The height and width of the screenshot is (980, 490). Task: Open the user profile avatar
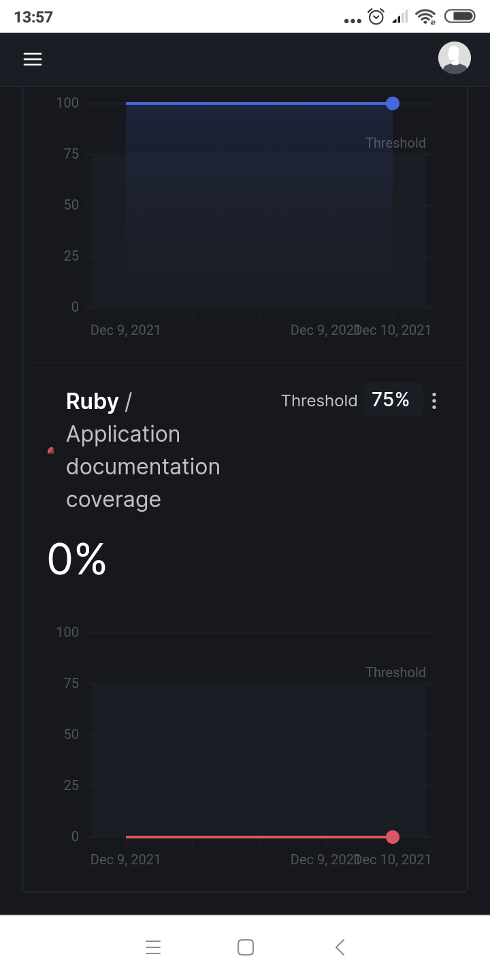point(454,58)
